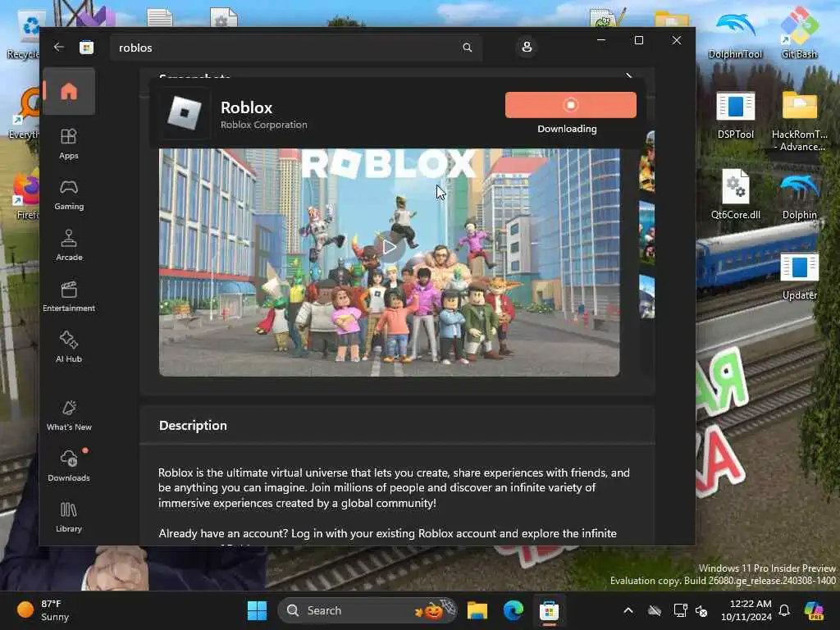
Task: Open the Arcade section in sidebar
Action: (69, 246)
